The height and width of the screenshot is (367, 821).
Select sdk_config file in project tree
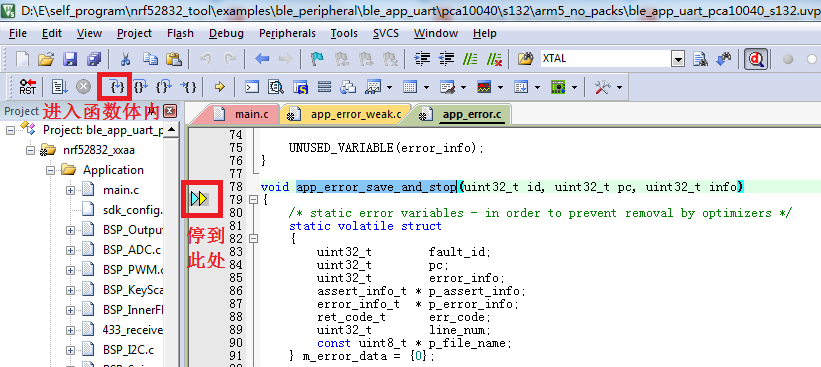tap(132, 210)
